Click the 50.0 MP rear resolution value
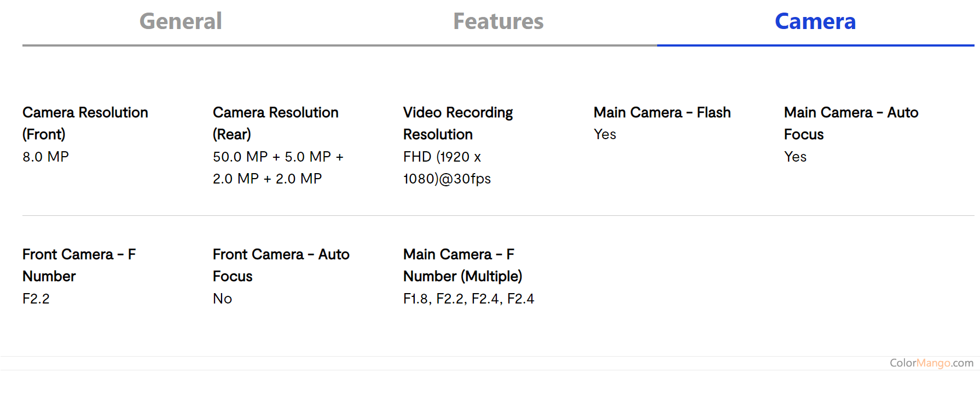 point(278,168)
